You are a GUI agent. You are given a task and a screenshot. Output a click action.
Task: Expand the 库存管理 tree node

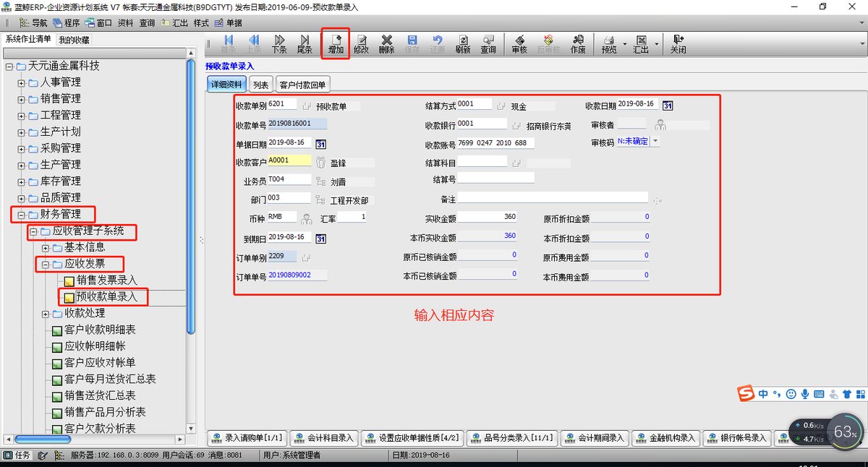(x=22, y=181)
